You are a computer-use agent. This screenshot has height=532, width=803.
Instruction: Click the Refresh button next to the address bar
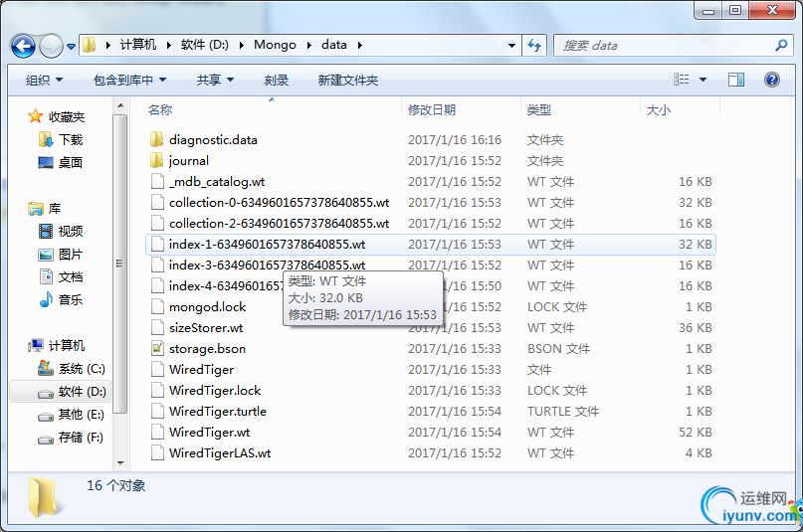coord(534,46)
